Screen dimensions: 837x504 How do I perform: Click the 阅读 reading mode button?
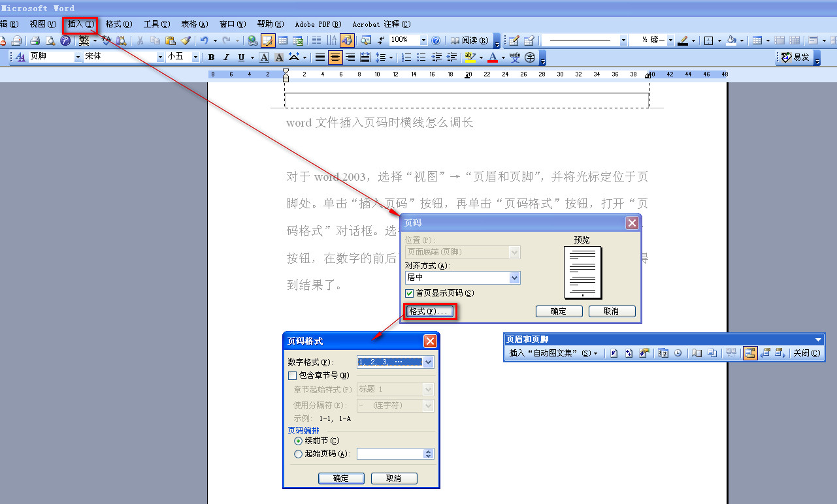[469, 40]
